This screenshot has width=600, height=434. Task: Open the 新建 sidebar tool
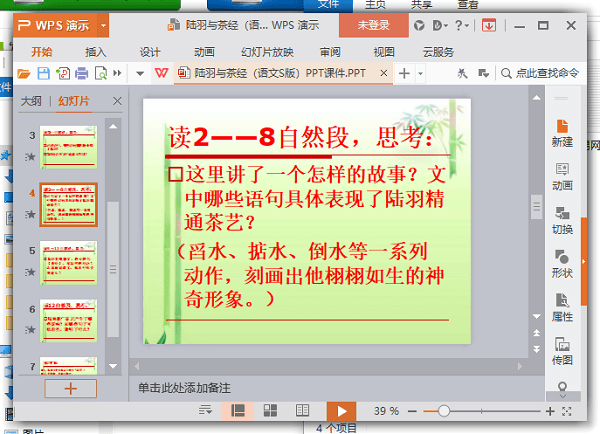[562, 134]
